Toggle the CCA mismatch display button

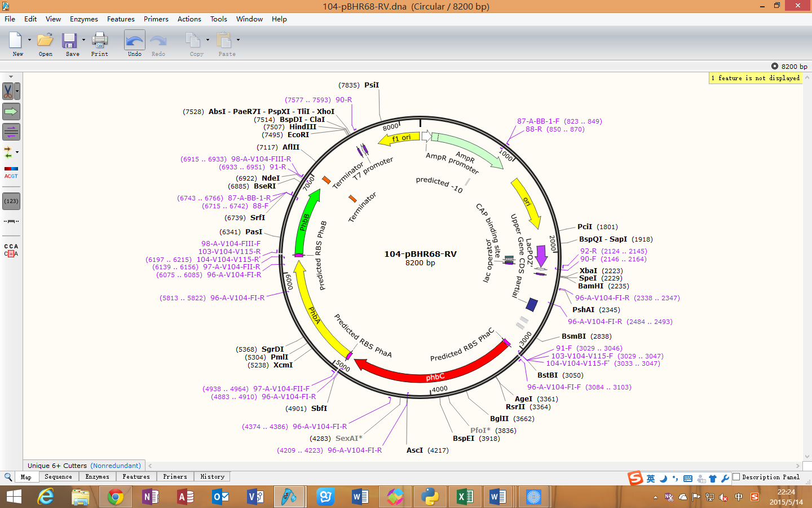tap(11, 250)
